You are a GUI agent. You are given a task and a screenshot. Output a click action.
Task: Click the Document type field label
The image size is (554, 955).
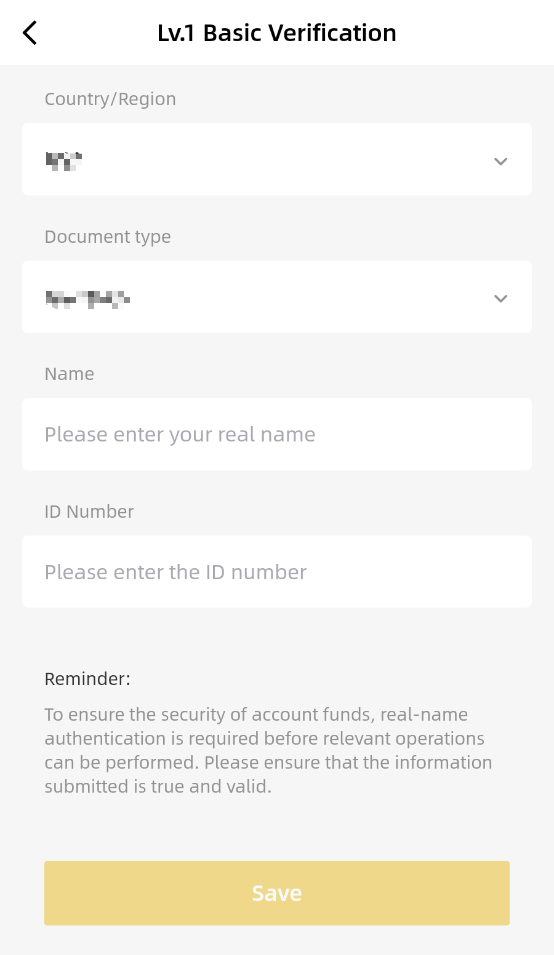[x=108, y=237]
